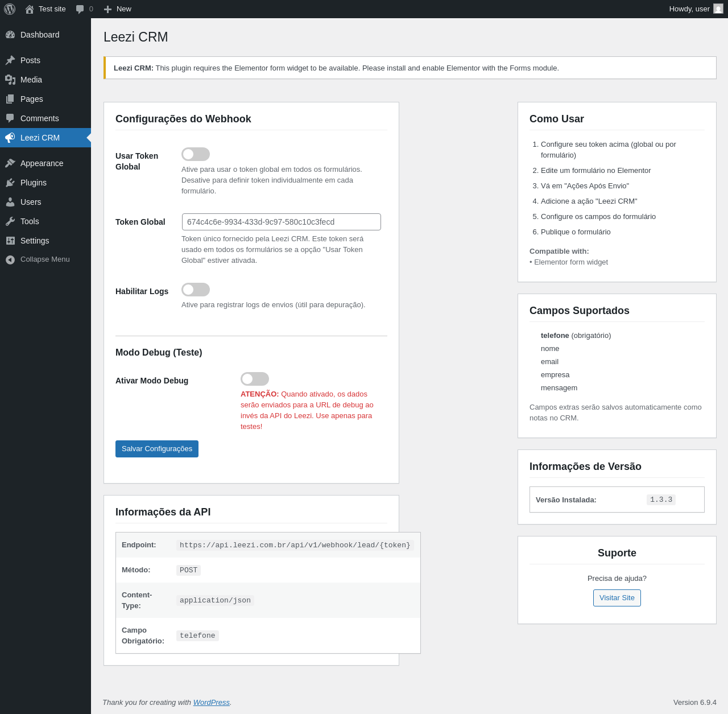Click 'Adicione a ação "Leezi CRM"' step
Screen dimensions: 728x714
point(589,201)
